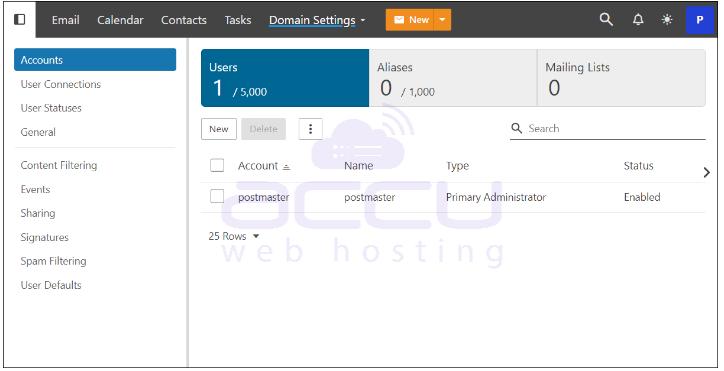The image size is (724, 371).
Task: Open the 25 Rows dropdown
Action: [x=234, y=236]
